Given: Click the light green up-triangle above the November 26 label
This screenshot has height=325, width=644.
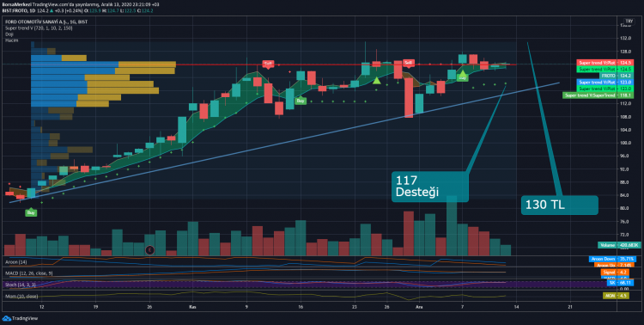Looking at the screenshot, I should click(x=377, y=80).
